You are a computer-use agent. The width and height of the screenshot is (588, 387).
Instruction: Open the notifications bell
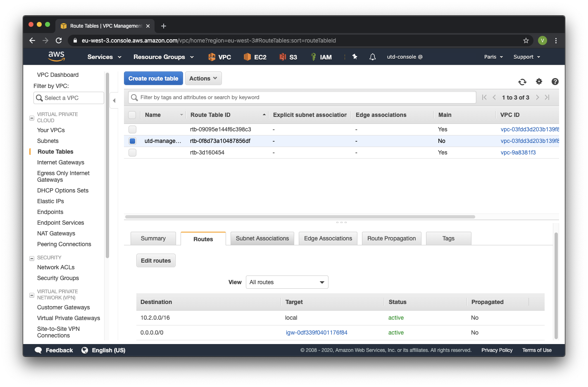(x=372, y=57)
